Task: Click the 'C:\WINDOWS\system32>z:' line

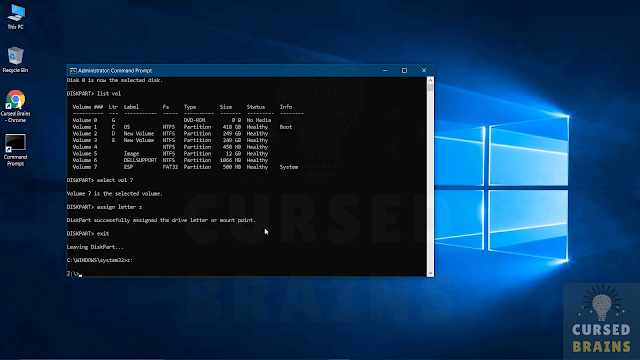Action: (100, 260)
